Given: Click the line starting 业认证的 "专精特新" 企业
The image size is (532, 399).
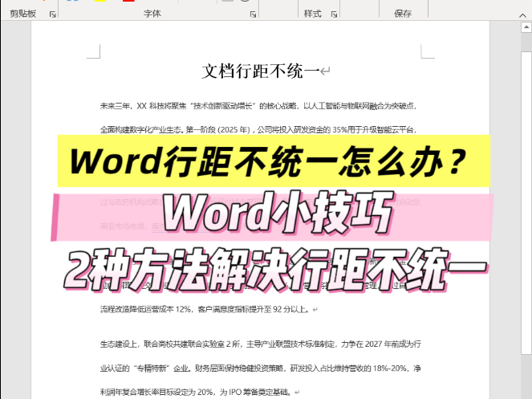Looking at the screenshot, I should tap(261, 368).
